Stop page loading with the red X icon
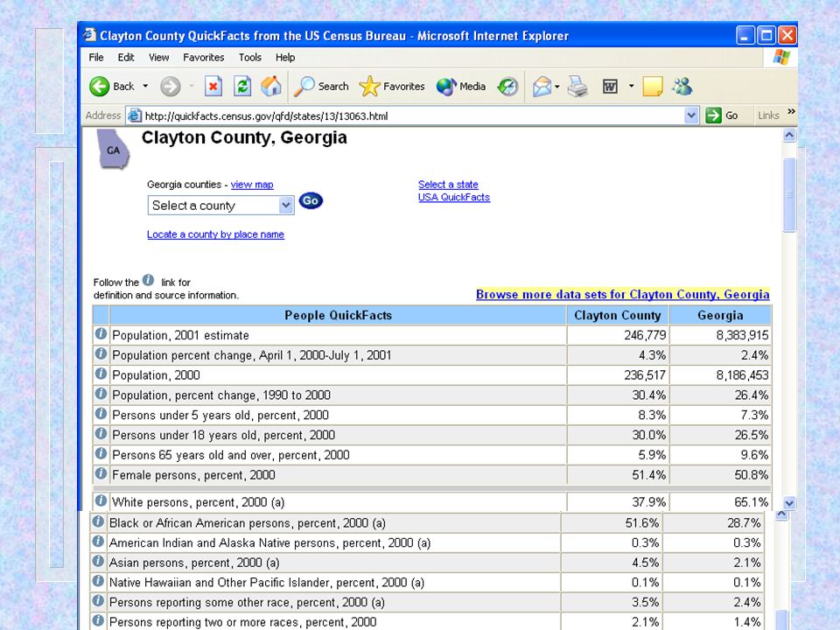Screen dimensions: 840x630 [x=213, y=87]
